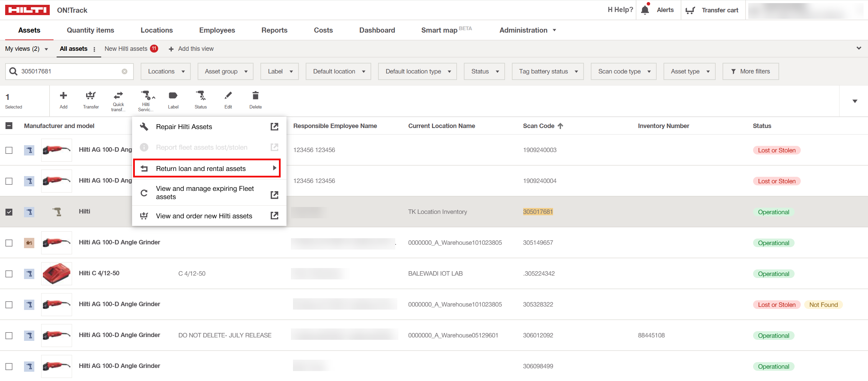Open the Alerts bell icon
Screen dimensions: 868x381
coord(645,10)
